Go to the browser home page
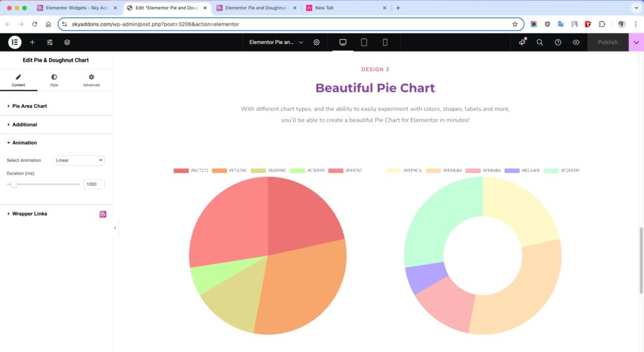644x352 pixels. 48,25
